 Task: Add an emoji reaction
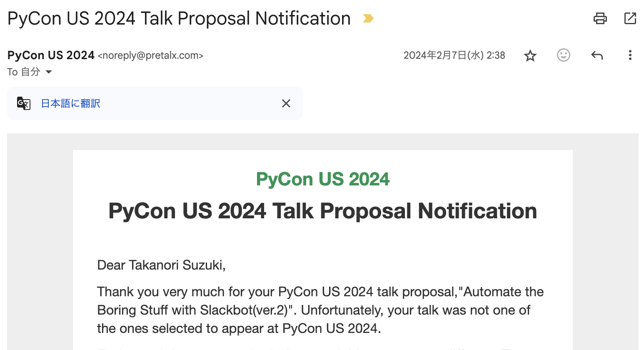(x=563, y=55)
